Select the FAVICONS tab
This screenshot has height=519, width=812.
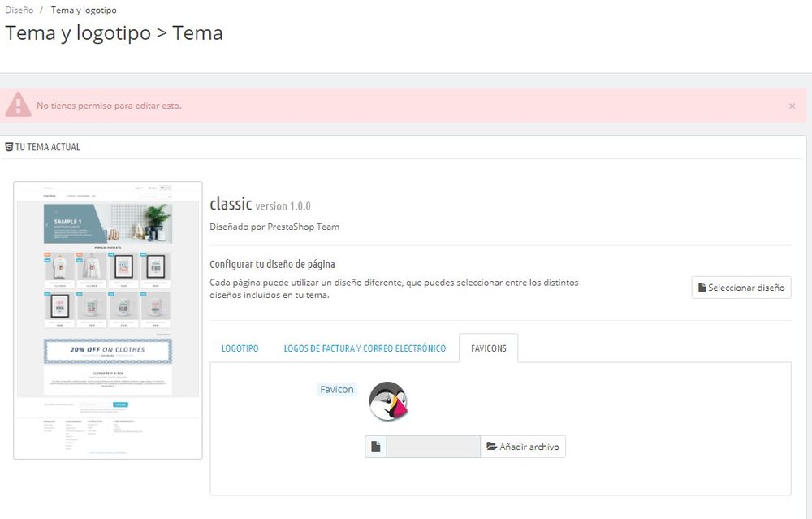[489, 348]
